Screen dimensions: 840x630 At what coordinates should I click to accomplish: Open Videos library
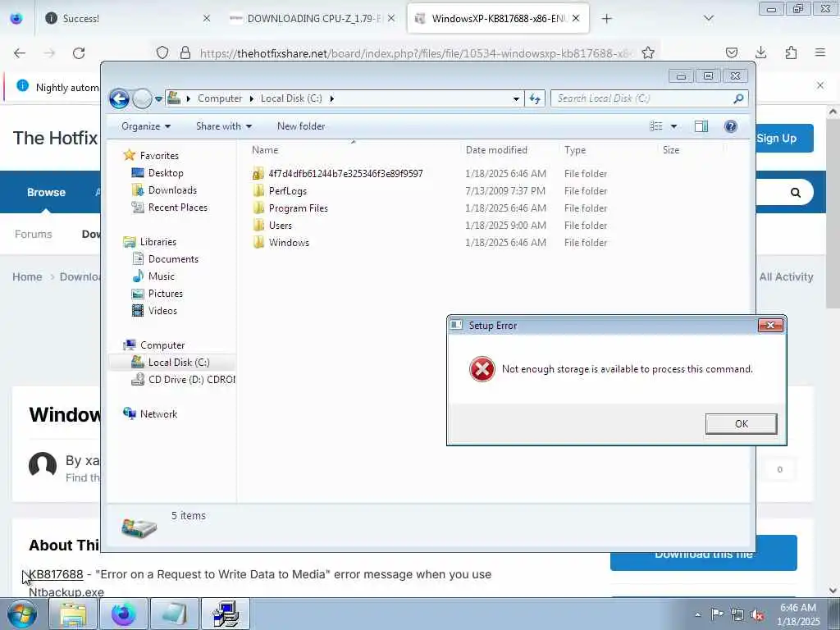coord(162,311)
